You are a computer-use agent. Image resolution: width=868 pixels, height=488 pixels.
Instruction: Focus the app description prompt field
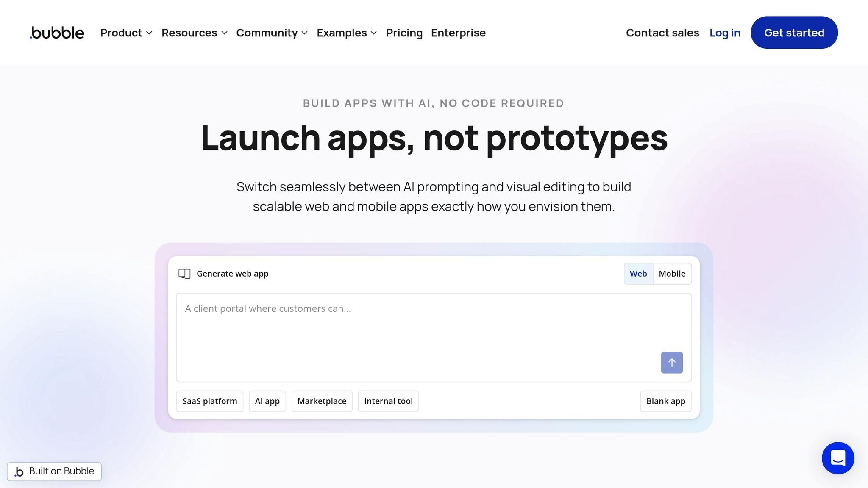pyautogui.click(x=415, y=330)
